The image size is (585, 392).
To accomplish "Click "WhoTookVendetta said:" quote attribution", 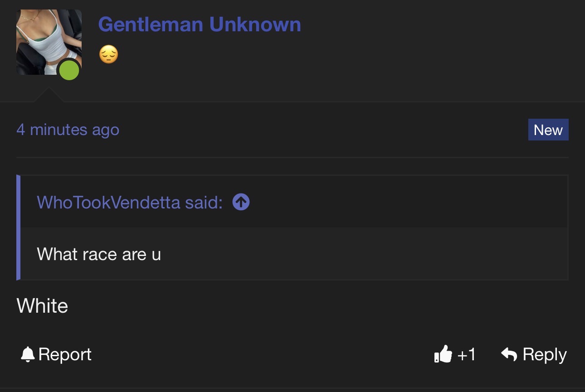I will (129, 202).
